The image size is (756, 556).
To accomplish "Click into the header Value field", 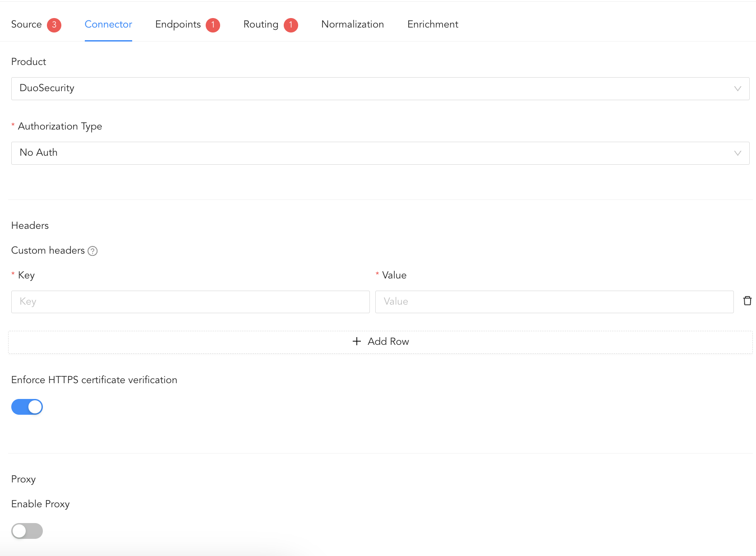I will point(554,302).
